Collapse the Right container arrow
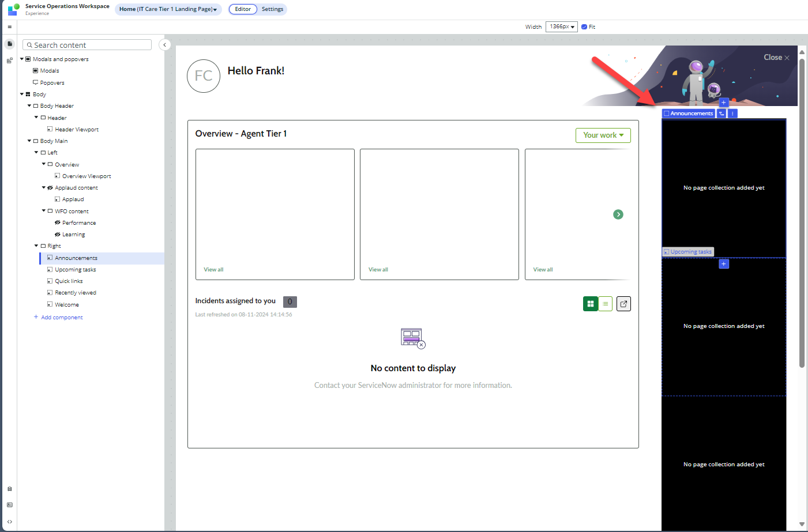 (x=36, y=246)
